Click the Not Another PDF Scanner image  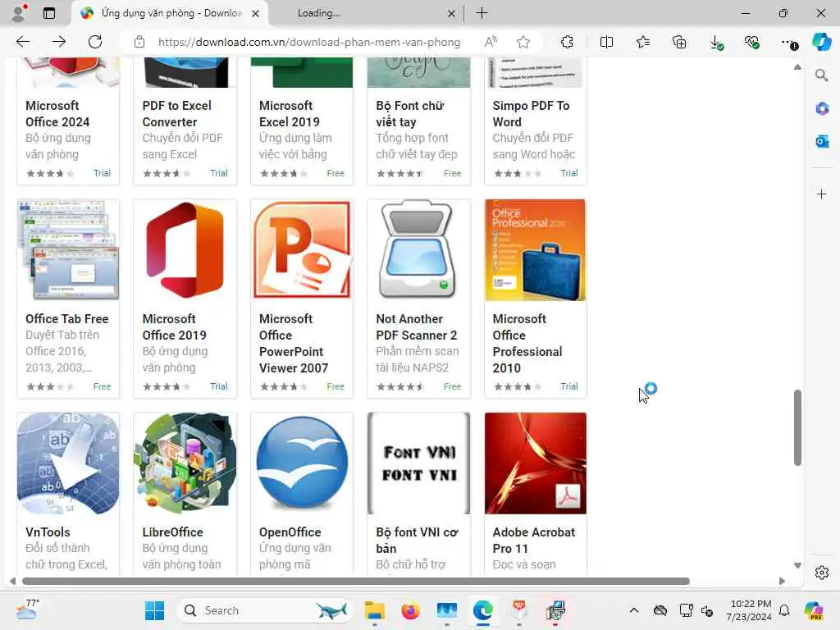click(418, 250)
